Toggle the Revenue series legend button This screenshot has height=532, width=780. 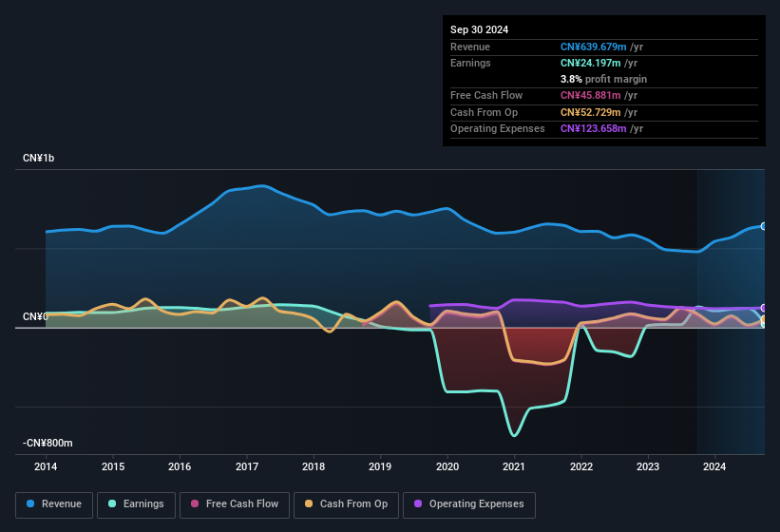click(x=54, y=504)
